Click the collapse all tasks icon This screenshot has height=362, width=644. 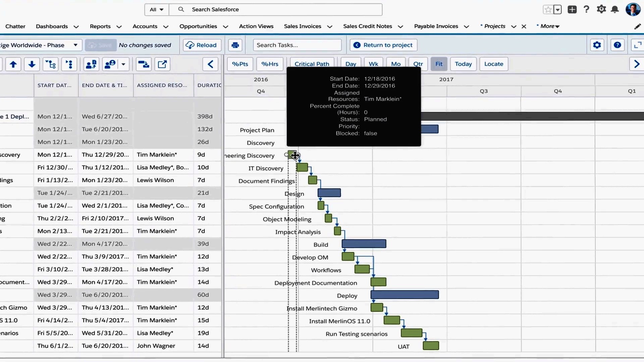[x=69, y=64]
